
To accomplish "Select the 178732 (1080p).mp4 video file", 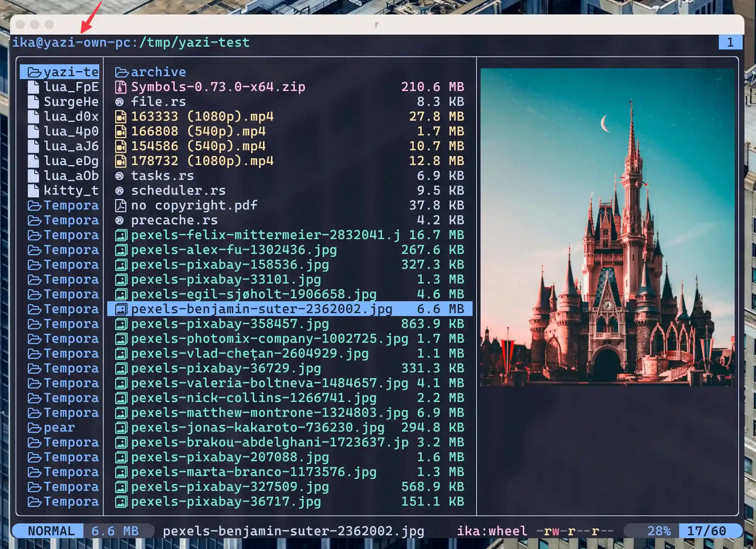I will pos(202,161).
